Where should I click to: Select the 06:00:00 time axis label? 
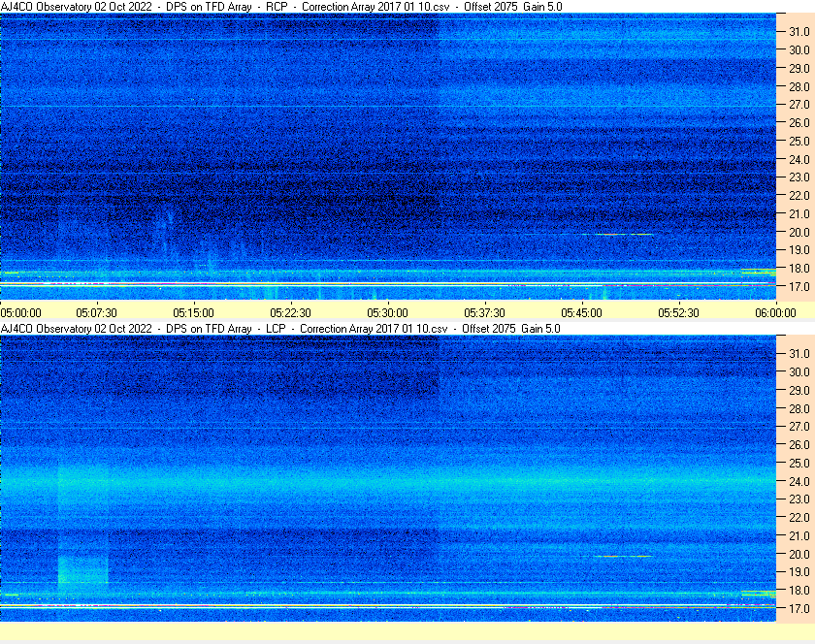point(775,313)
